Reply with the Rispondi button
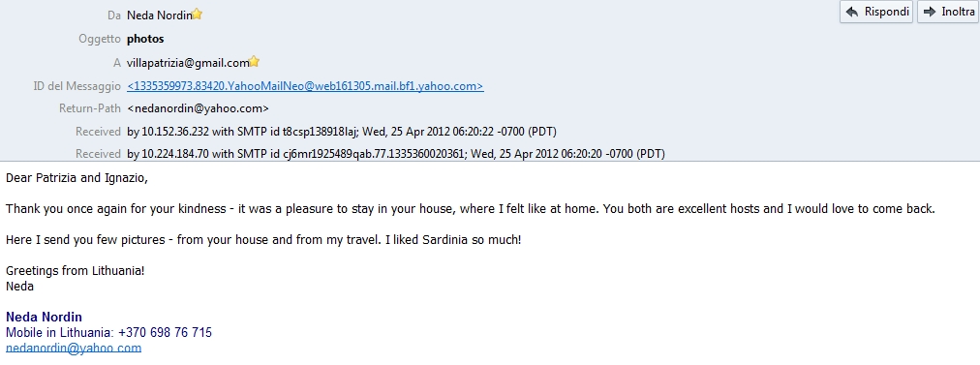This screenshot has width=980, height=365. coord(877,12)
